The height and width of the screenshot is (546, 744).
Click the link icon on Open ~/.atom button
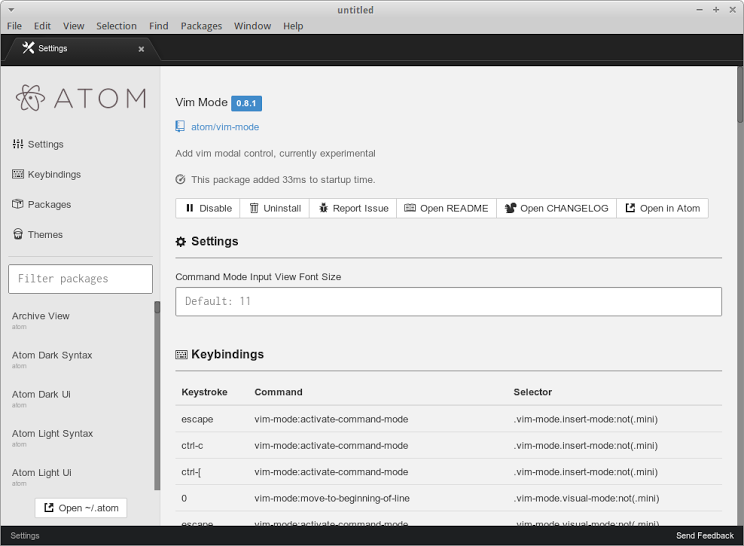(49, 508)
